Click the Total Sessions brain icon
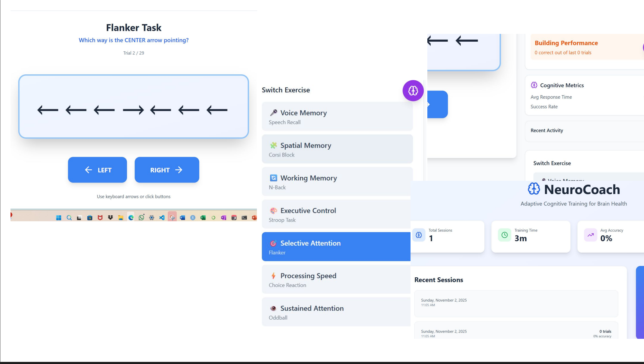 coord(419,235)
